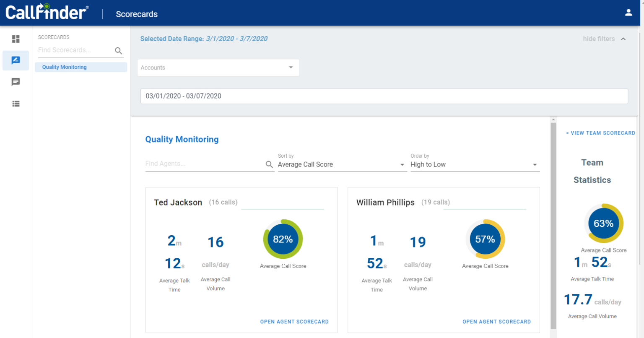644x338 pixels.
Task: Select Quality Monitoring scorecard in list
Action: 65,67
